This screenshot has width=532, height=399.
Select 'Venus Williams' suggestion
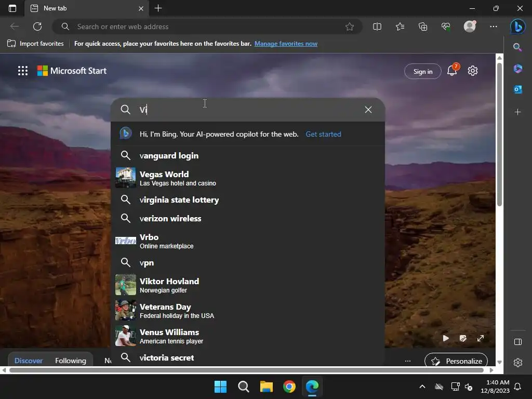248,336
